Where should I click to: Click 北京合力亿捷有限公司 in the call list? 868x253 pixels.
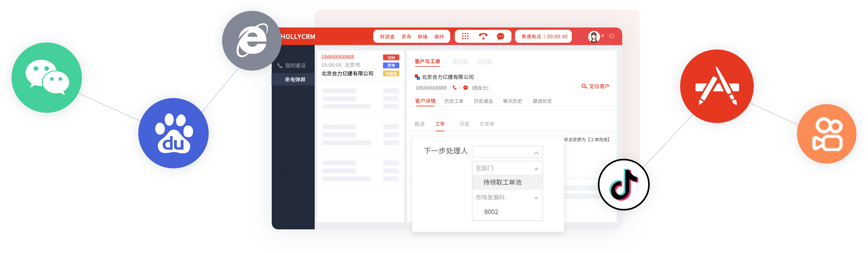[x=347, y=74]
